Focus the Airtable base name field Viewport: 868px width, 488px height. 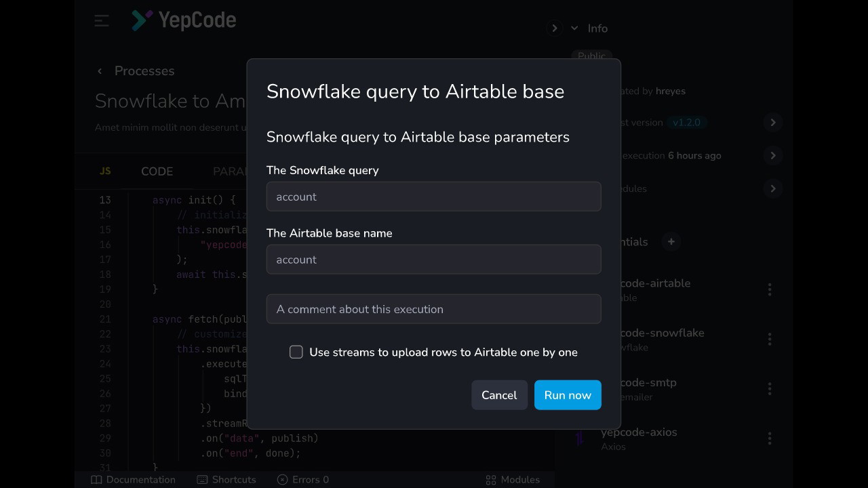(433, 260)
